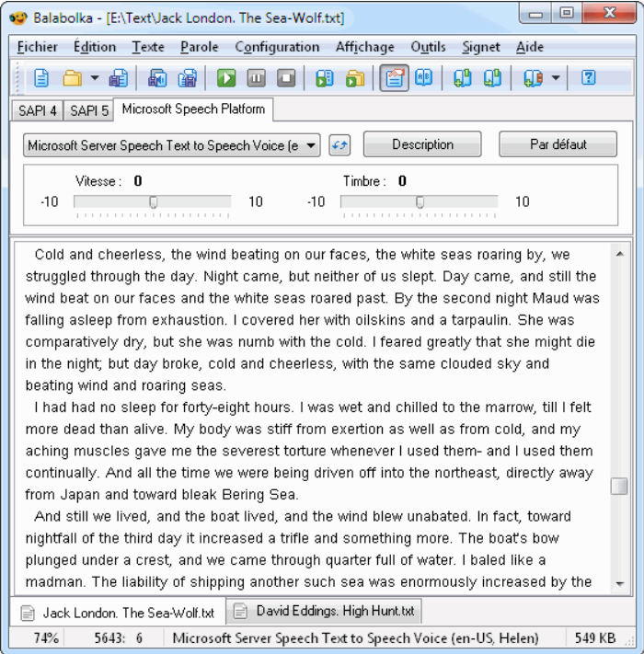The image size is (644, 654).
Task: Click the Save document toolbar icon
Action: (119, 79)
